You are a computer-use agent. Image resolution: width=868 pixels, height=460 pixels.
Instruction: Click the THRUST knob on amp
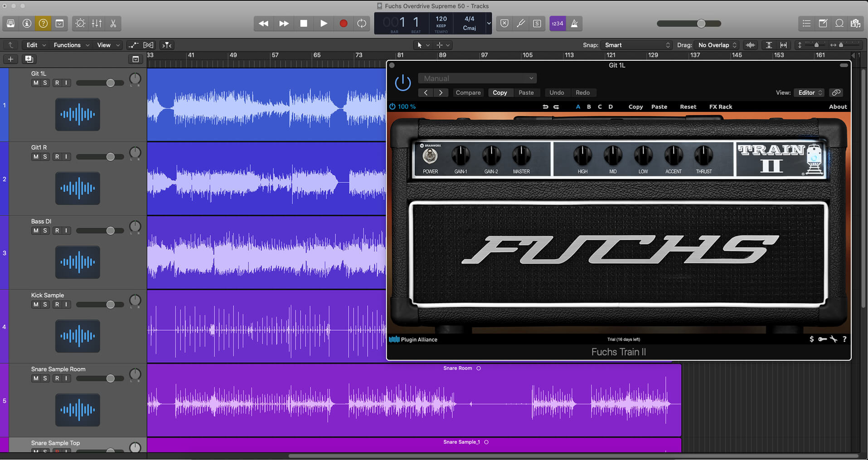click(x=703, y=156)
